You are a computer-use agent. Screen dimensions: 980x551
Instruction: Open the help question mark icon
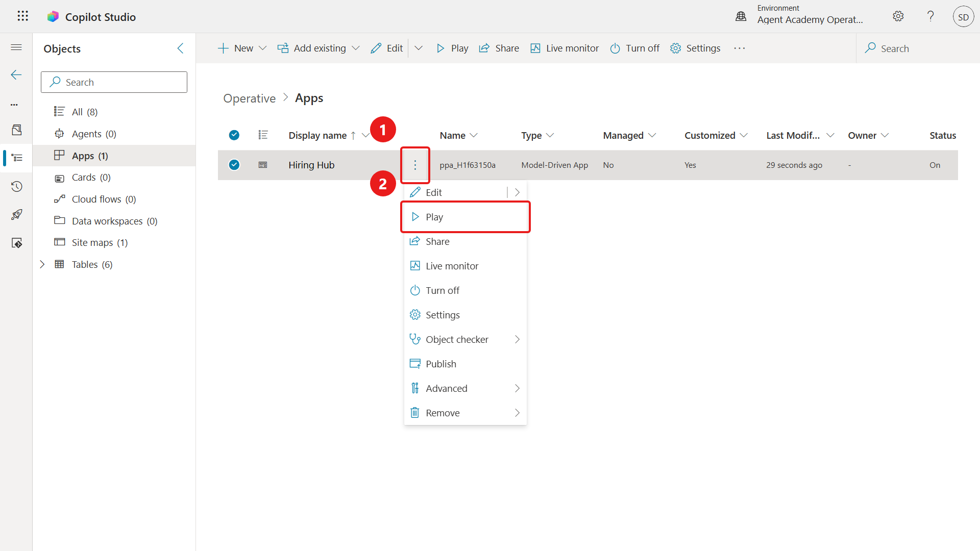[930, 16]
